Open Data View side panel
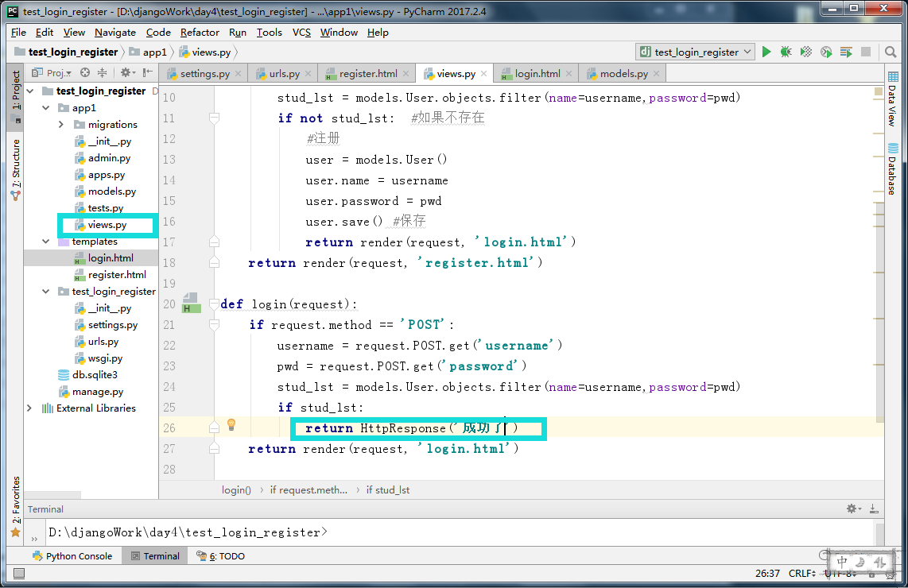This screenshot has width=908, height=588. click(x=892, y=99)
